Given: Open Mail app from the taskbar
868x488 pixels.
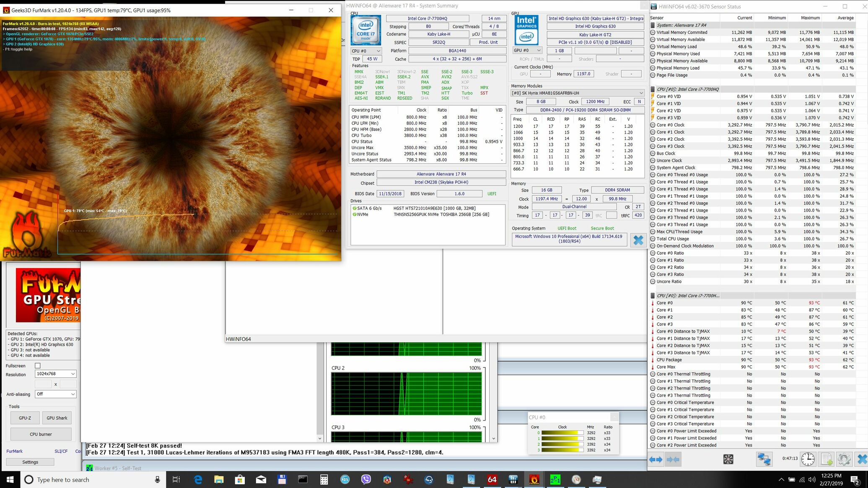Looking at the screenshot, I should coord(261,480).
